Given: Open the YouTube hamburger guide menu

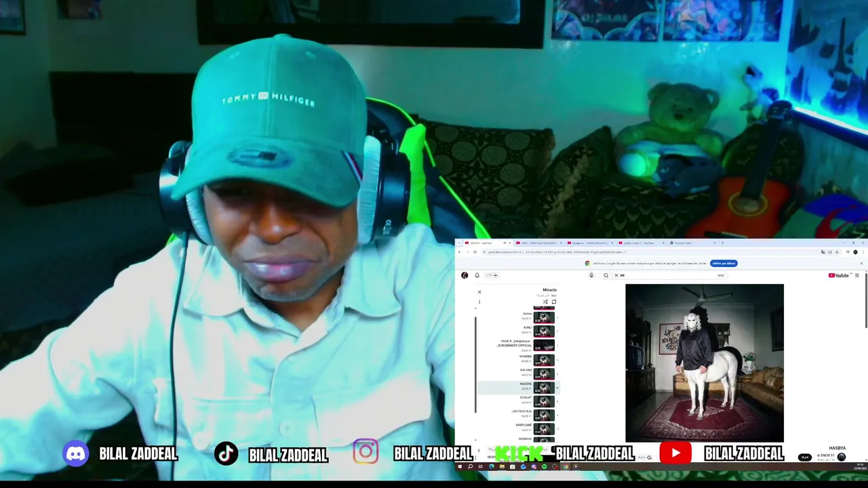Looking at the screenshot, I should click(857, 275).
